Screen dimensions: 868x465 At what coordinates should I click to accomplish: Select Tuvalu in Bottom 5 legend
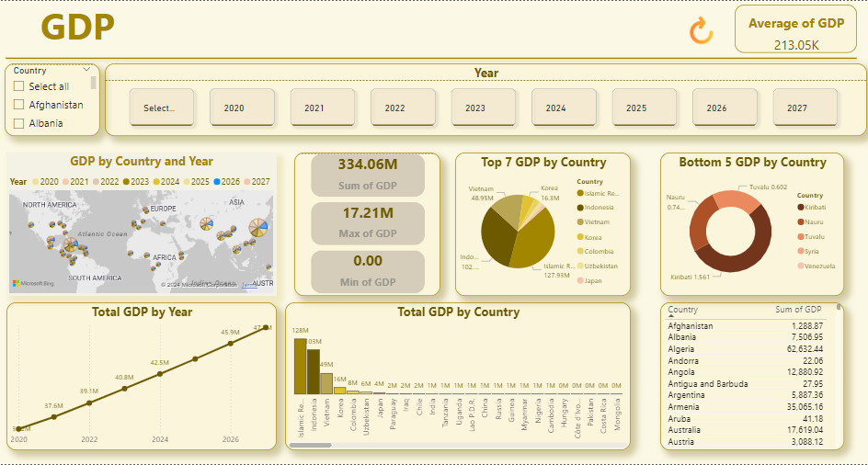click(811, 236)
